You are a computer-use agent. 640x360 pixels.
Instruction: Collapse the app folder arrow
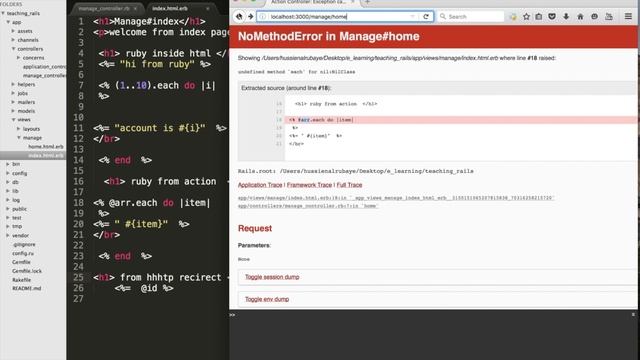[8, 22]
